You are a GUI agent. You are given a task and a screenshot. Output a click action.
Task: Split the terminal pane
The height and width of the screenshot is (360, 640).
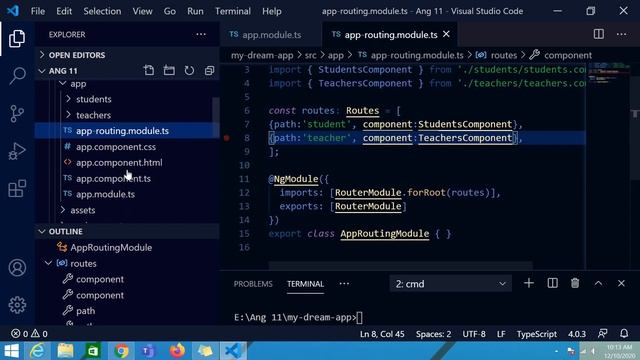(x=552, y=283)
